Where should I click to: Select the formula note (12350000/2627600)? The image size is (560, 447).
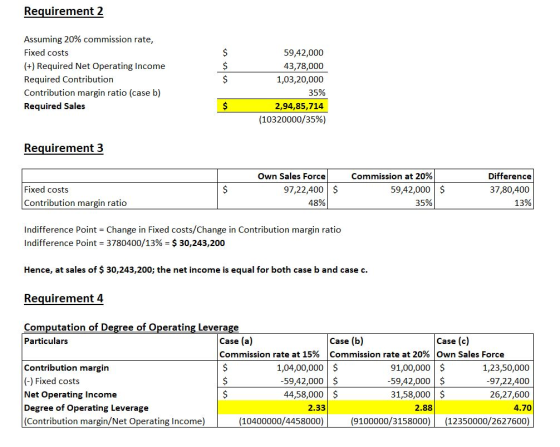(x=487, y=421)
